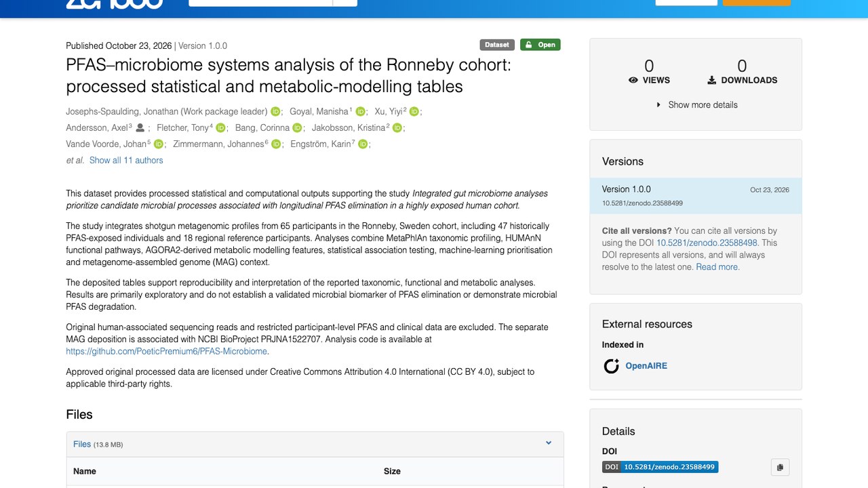Viewport: 868px width, 488px height.
Task: Click the Open access badge
Action: [x=540, y=45]
